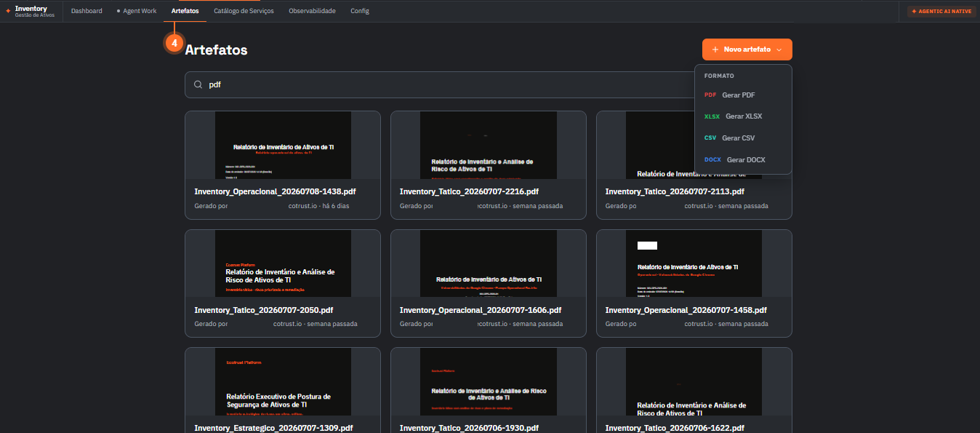The width and height of the screenshot is (980, 433).
Task: Open the Dashboard tab
Action: point(87,11)
